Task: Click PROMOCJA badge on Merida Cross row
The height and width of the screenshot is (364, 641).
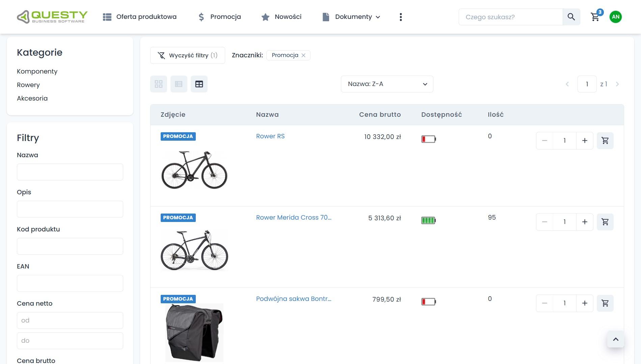Action: (178, 218)
